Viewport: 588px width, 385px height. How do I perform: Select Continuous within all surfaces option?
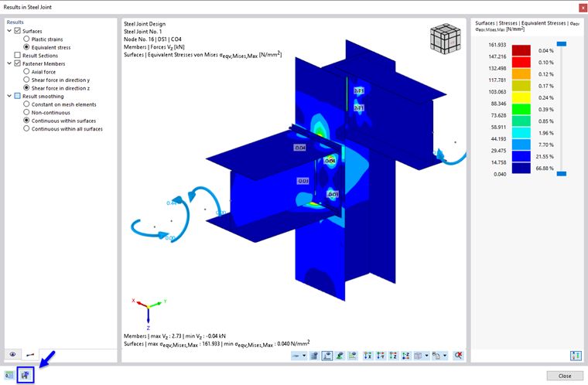click(x=26, y=128)
